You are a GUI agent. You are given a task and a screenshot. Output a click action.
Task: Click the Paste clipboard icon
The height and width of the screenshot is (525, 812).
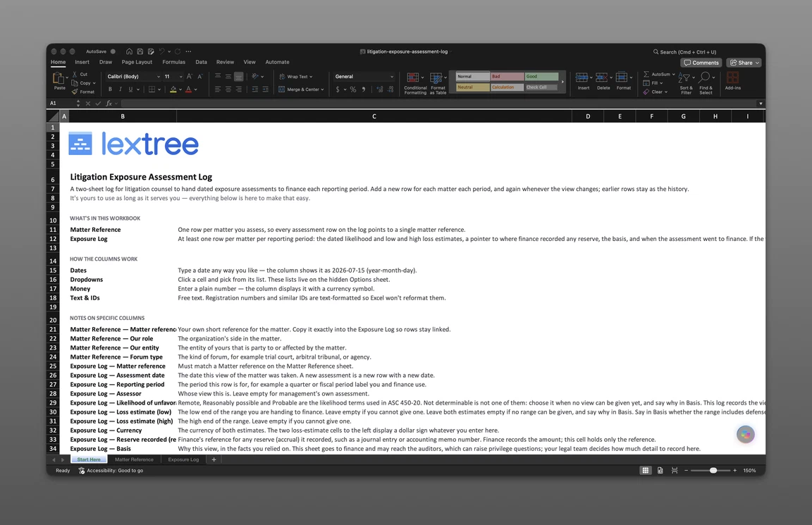coord(58,78)
